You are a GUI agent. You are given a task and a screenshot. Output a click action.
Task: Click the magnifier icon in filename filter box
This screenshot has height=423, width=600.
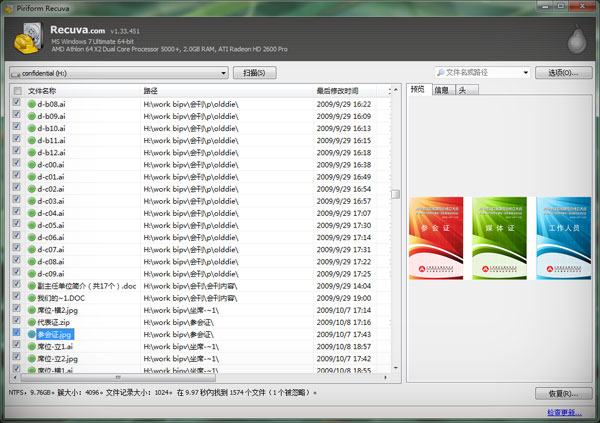(440, 72)
